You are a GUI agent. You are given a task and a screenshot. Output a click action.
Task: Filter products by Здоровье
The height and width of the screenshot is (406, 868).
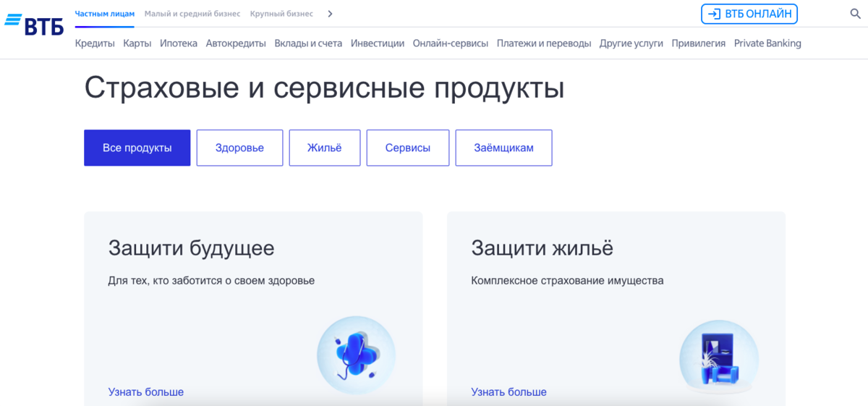click(239, 148)
